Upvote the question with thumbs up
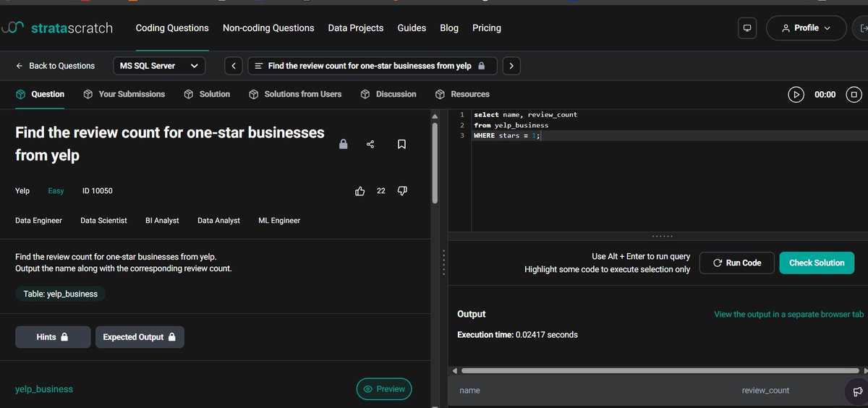Viewport: 868px width, 408px height. (360, 191)
